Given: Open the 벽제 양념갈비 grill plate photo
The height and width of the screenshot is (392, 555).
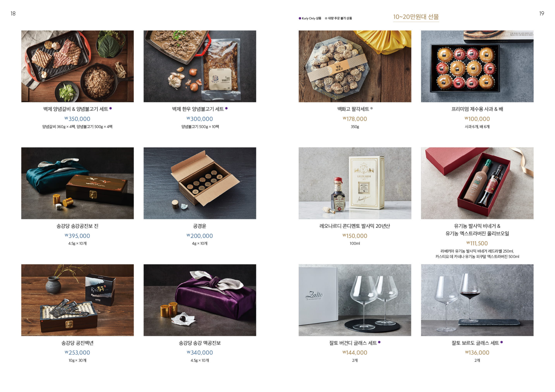Looking at the screenshot, I should [77, 66].
